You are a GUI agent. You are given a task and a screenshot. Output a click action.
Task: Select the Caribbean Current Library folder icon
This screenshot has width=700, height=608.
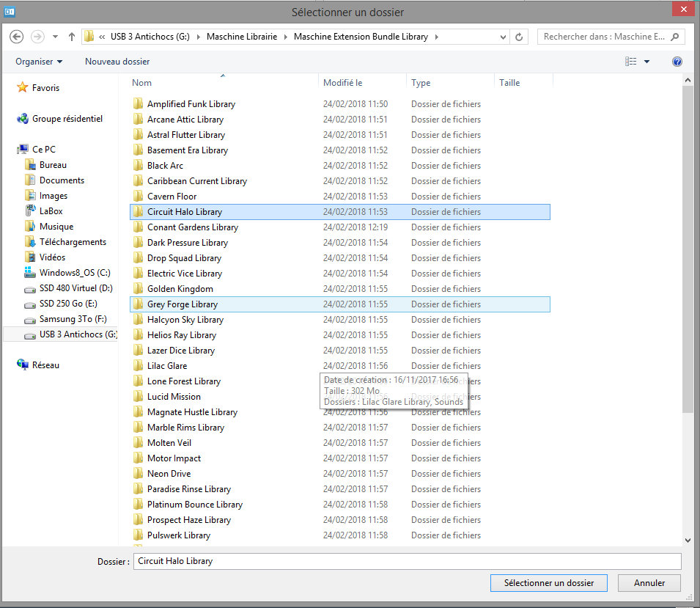[x=138, y=181]
